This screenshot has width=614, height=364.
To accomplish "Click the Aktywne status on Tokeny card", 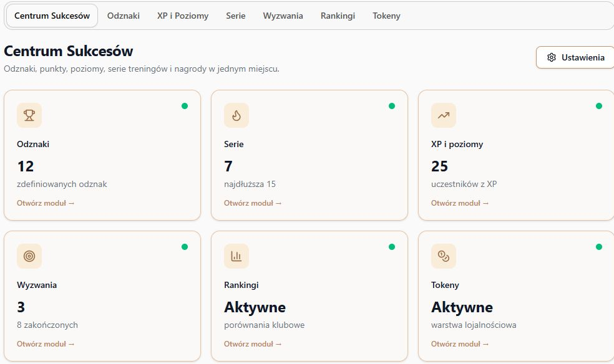I will 462,307.
